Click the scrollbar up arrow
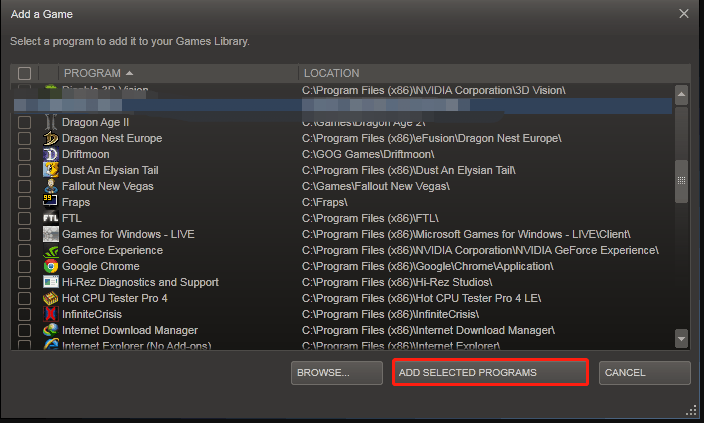Image resolution: width=704 pixels, height=423 pixels. (x=682, y=94)
